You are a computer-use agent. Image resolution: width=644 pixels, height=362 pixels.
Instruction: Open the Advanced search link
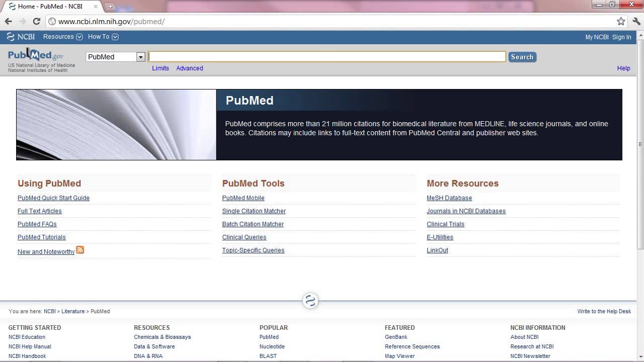(x=190, y=68)
